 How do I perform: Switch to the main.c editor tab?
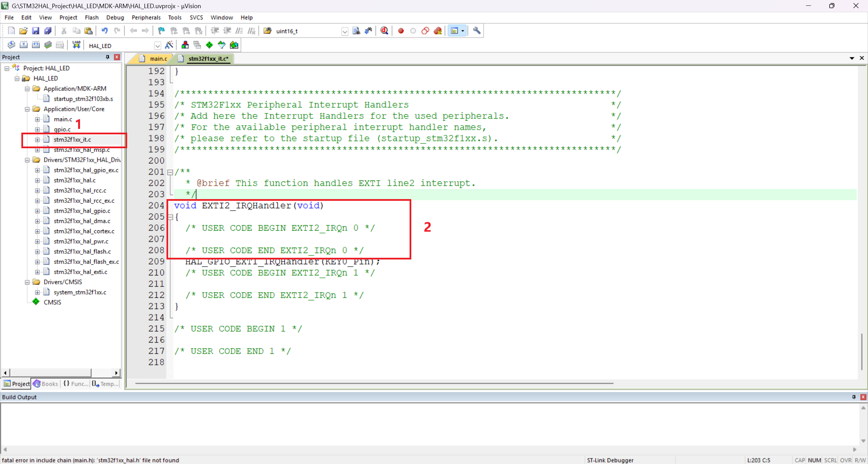158,59
